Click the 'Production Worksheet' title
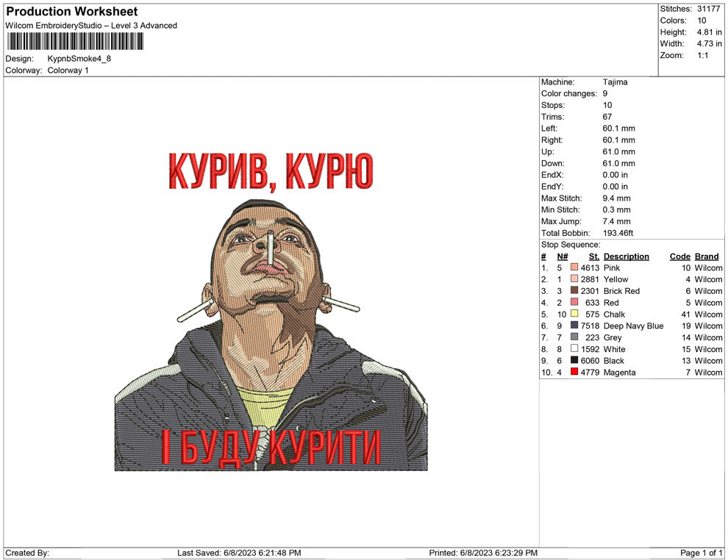 click(72, 12)
